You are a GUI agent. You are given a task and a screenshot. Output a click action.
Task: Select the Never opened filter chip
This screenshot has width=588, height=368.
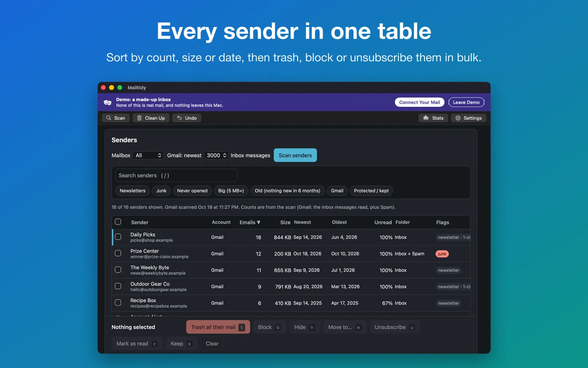coord(192,191)
